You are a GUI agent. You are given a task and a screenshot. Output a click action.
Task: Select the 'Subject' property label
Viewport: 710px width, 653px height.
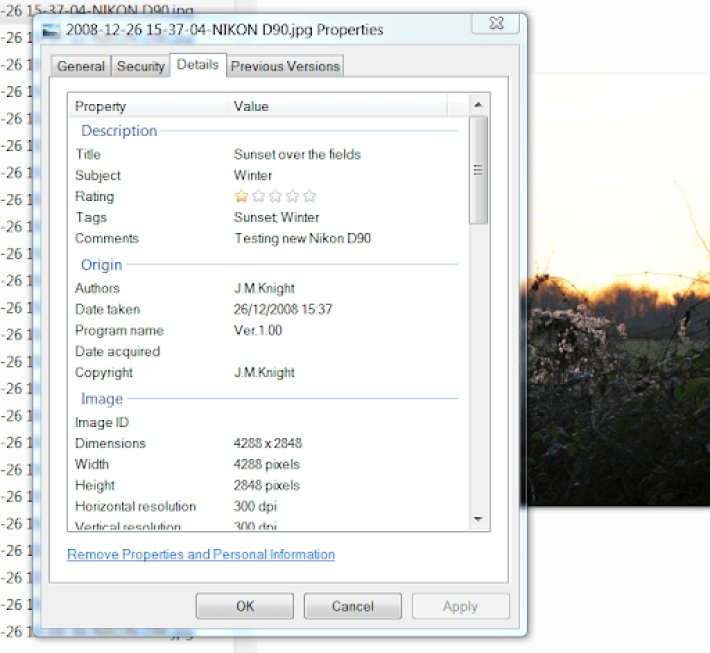(x=98, y=175)
